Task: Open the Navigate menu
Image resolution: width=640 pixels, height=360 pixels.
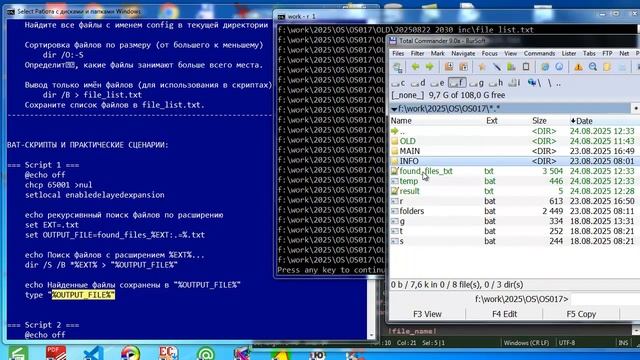Action: click(463, 53)
